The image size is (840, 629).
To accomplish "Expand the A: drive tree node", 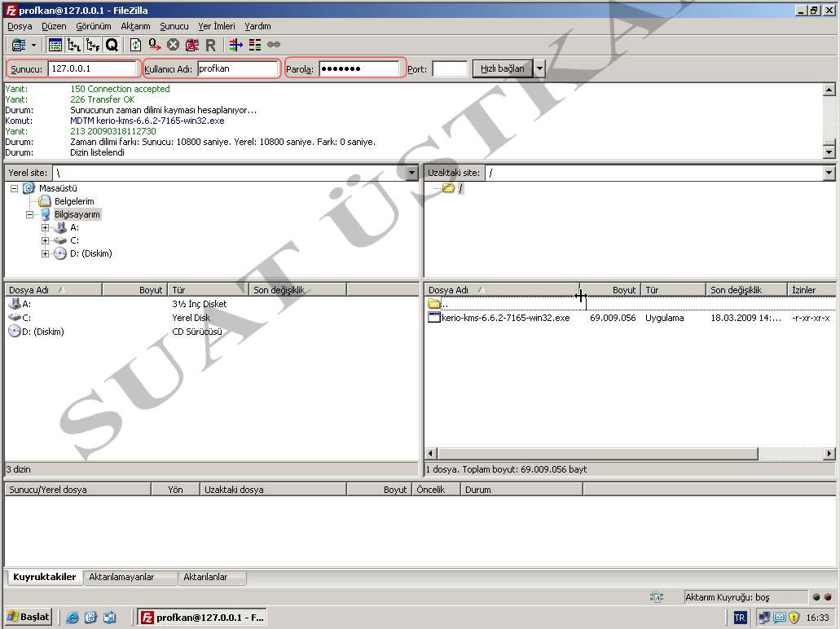I will pos(46,227).
